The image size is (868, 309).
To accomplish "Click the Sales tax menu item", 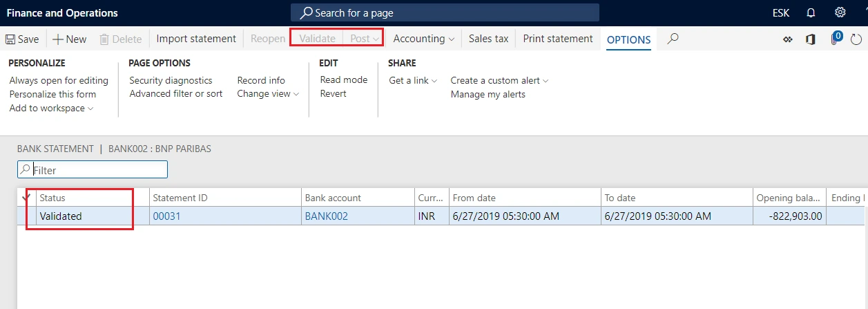I will tap(488, 39).
